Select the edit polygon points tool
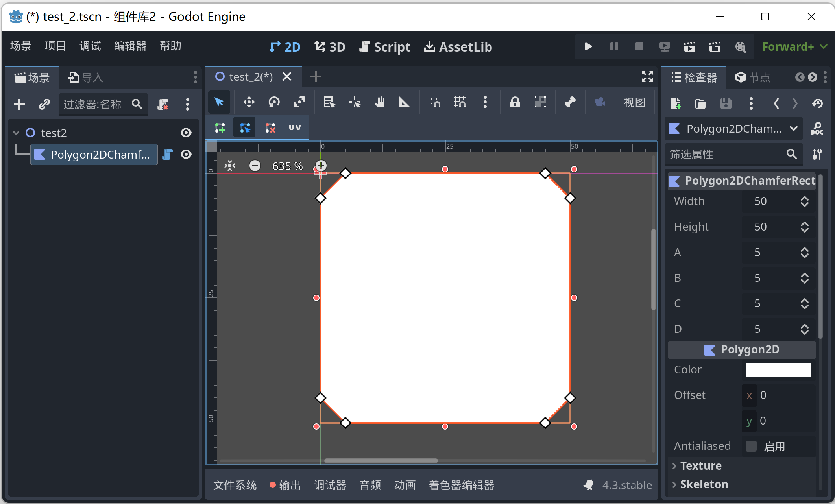 245,127
